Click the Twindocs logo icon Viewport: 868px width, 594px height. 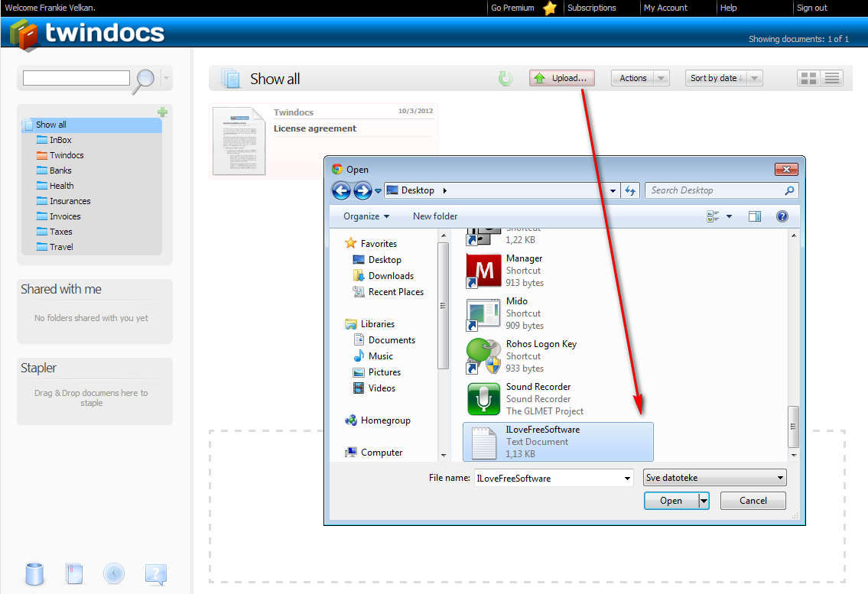click(x=23, y=34)
